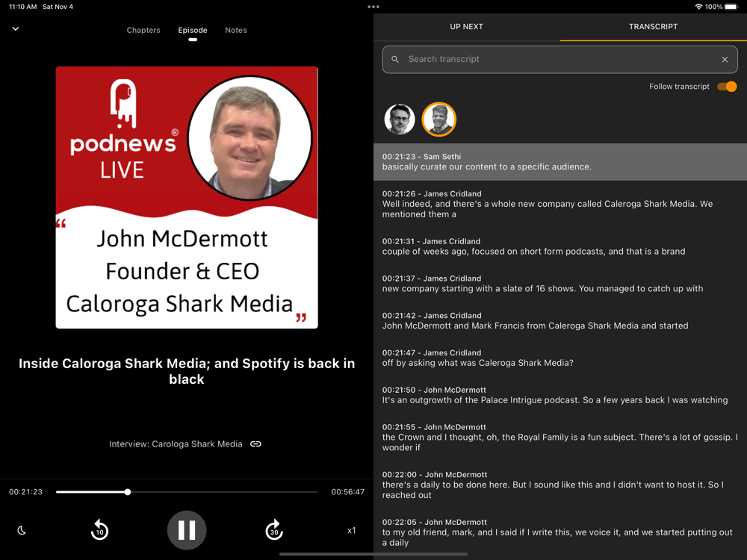Image resolution: width=747 pixels, height=560 pixels.
Task: Pause the episode playback
Action: (x=187, y=530)
